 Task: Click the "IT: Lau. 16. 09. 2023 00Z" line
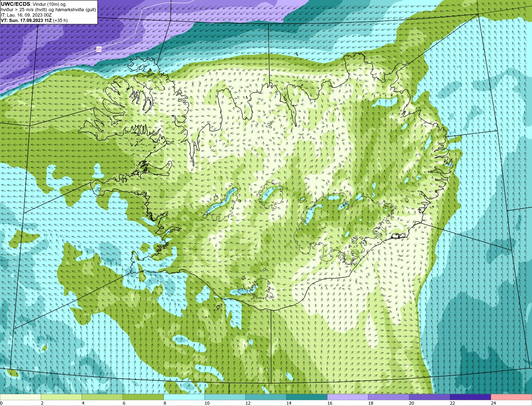point(26,15)
